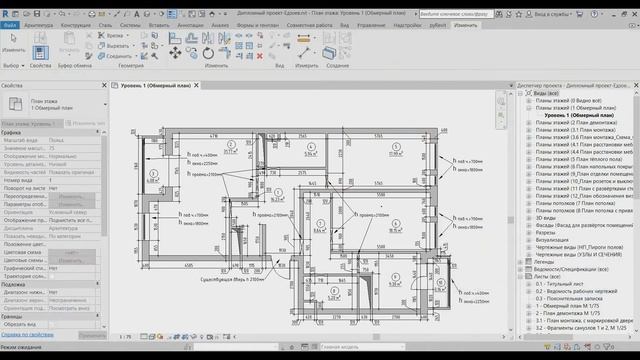Activate the Move tool
Viewport: 640px width, 360px height.
coord(175,53)
